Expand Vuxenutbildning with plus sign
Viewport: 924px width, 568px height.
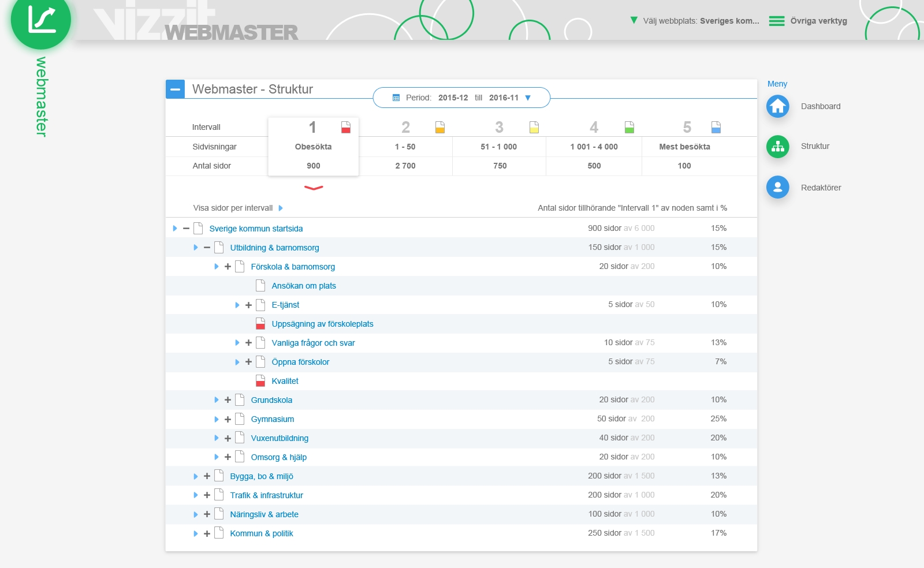click(228, 438)
